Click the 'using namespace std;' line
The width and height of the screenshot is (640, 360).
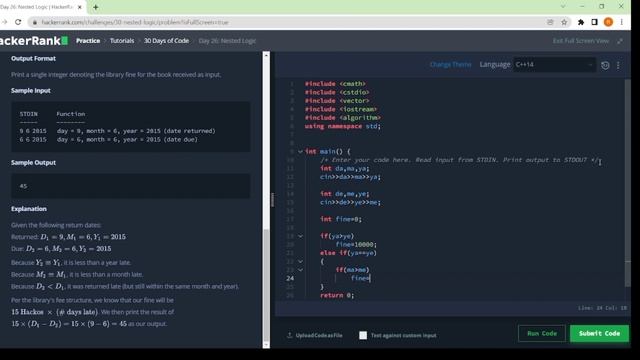pos(343,126)
